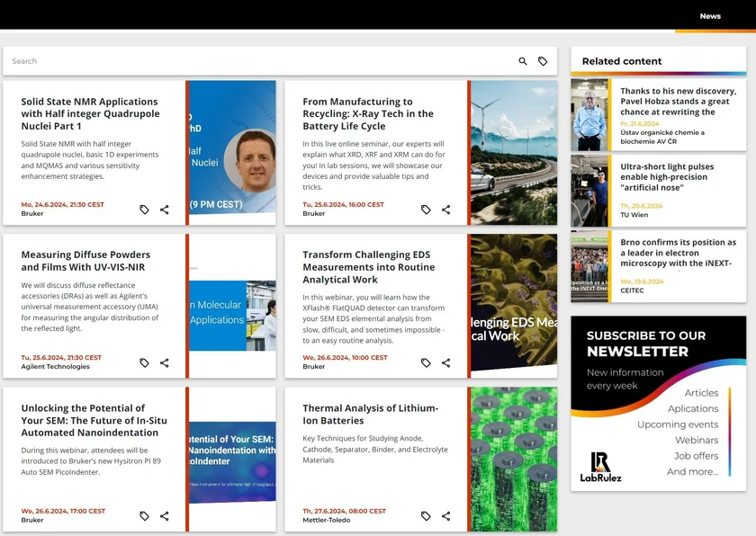The height and width of the screenshot is (536, 756).
Task: Click tag icon on Challenging EDS Measurements card
Action: 426,362
